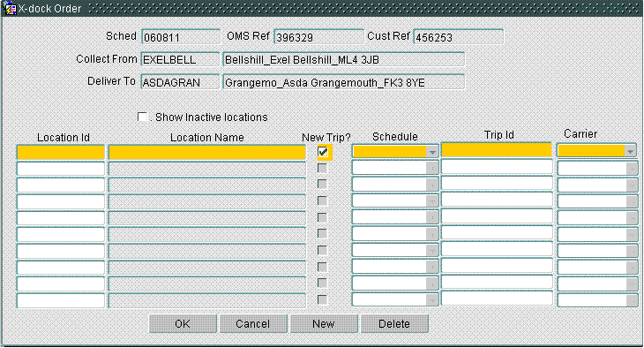This screenshot has height=348, width=644.
Task: Click the Delete button
Action: pyautogui.click(x=394, y=324)
